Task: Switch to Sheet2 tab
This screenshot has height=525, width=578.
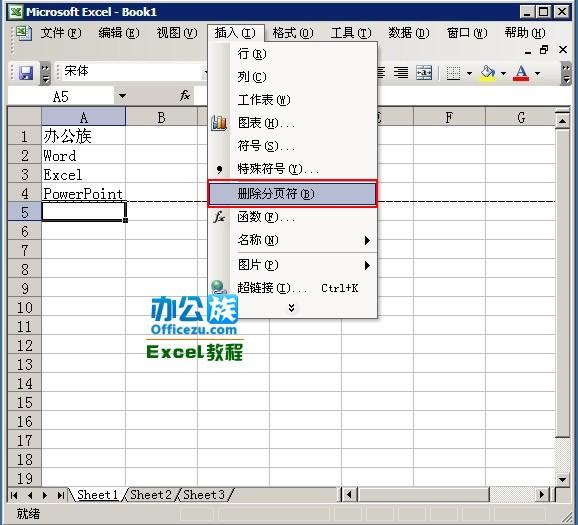Action: [151, 495]
